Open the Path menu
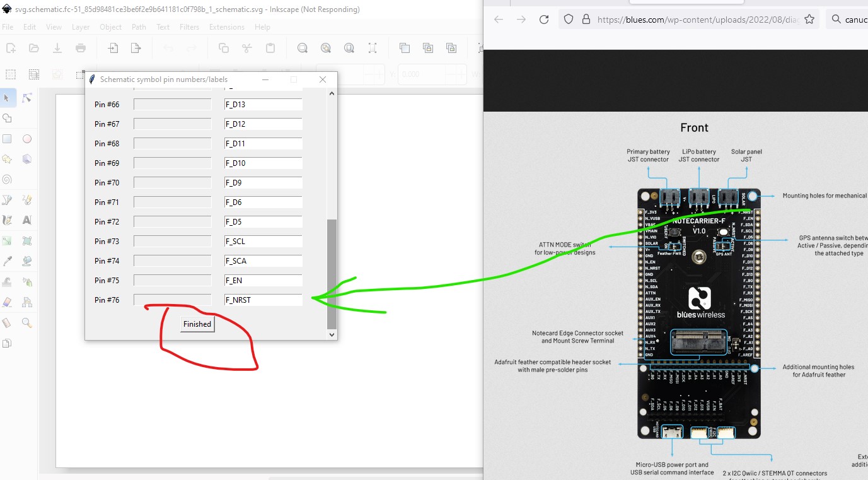 coord(139,27)
